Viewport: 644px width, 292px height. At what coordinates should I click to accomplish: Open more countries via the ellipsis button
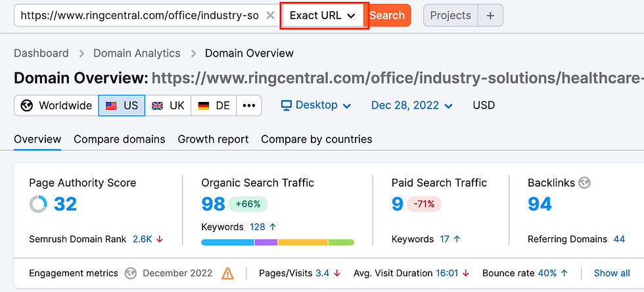coord(249,106)
